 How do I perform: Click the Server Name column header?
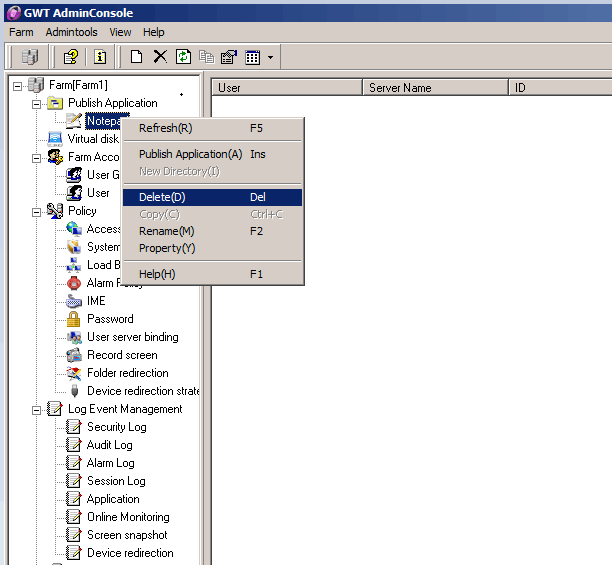click(x=400, y=88)
